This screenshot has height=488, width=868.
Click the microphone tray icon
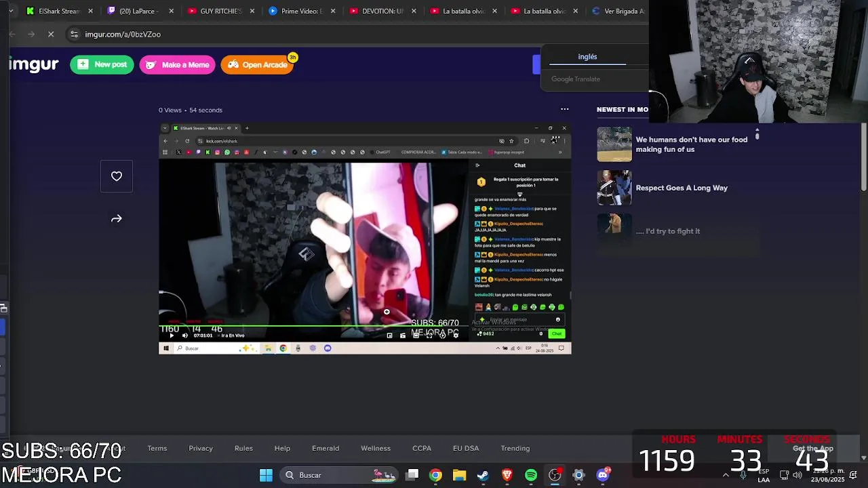click(743, 475)
